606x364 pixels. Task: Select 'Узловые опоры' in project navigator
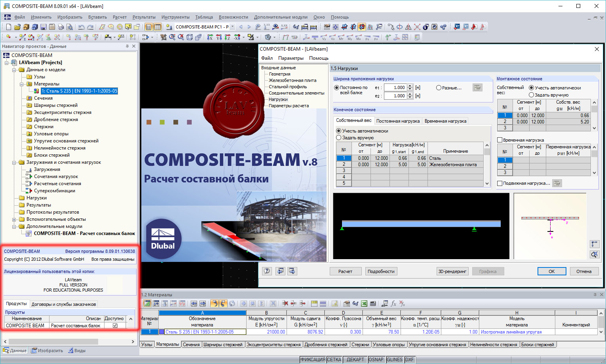click(x=51, y=134)
